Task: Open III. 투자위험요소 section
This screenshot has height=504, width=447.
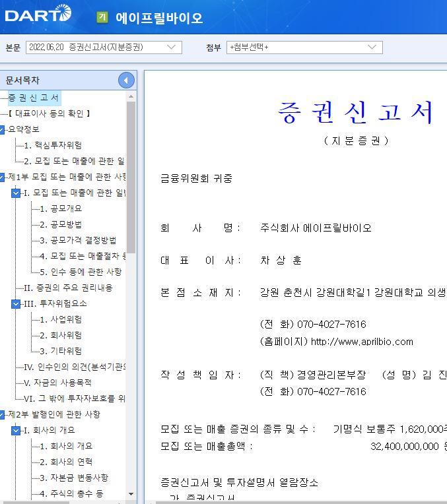Action: [55, 303]
